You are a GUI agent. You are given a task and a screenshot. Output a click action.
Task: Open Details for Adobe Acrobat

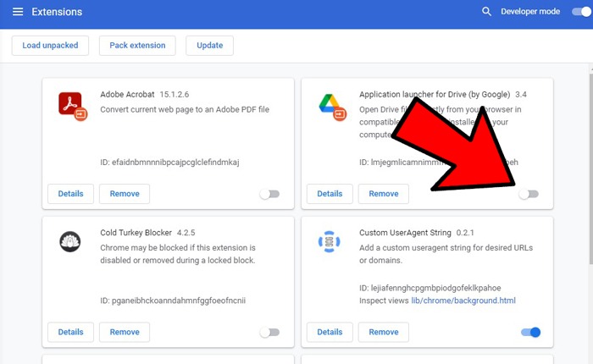(x=70, y=194)
